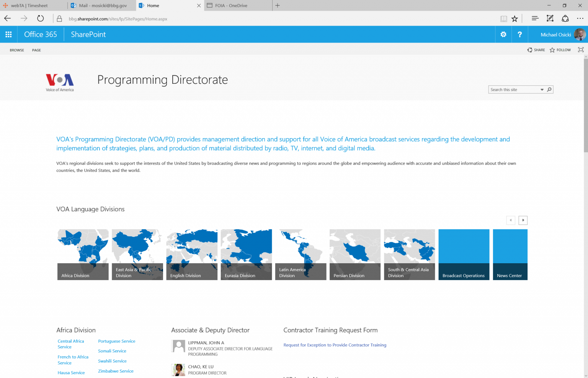Open Request for Exception Contractor Training link
588x378 pixels.
pyautogui.click(x=335, y=345)
